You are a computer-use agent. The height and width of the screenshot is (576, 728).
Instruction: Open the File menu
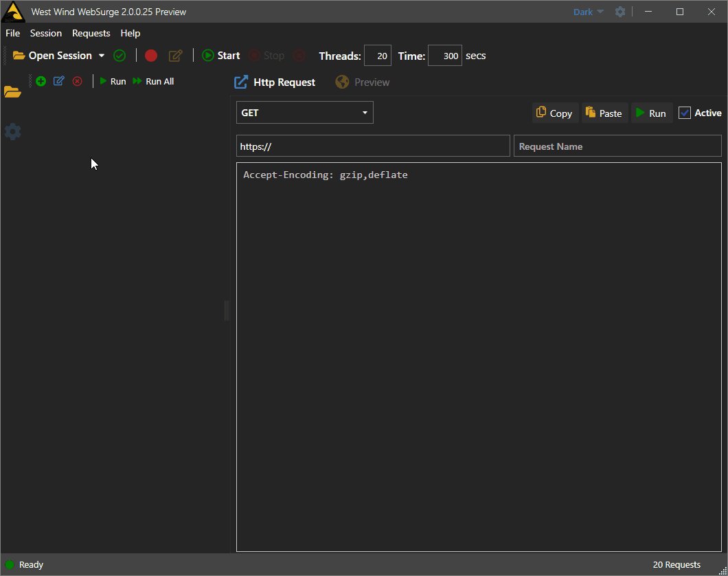coord(12,34)
